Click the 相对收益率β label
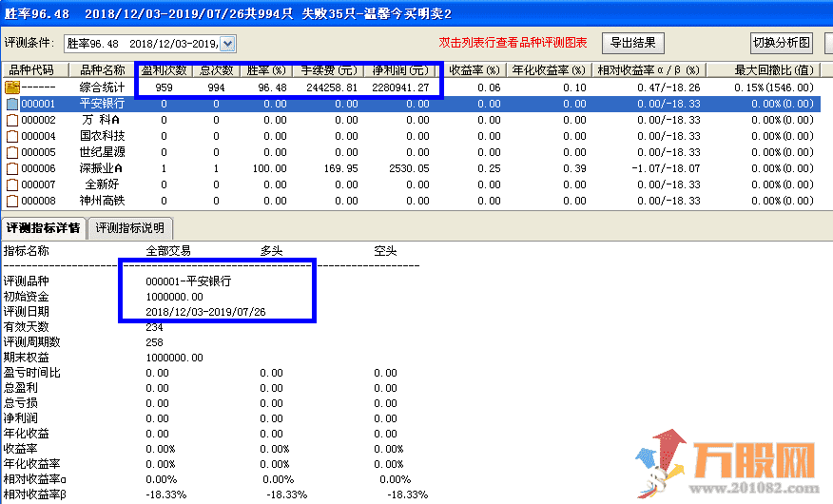Image resolution: width=833 pixels, height=504 pixels. 34,495
